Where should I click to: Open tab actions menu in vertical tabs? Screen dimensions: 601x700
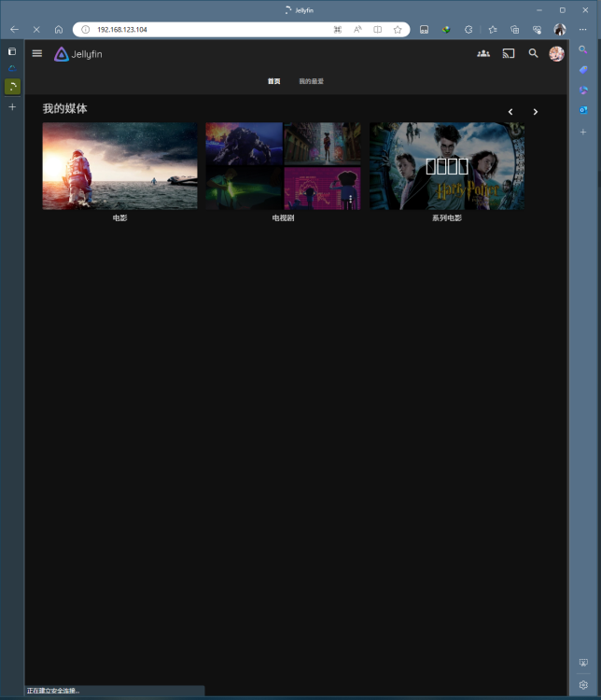[12, 51]
